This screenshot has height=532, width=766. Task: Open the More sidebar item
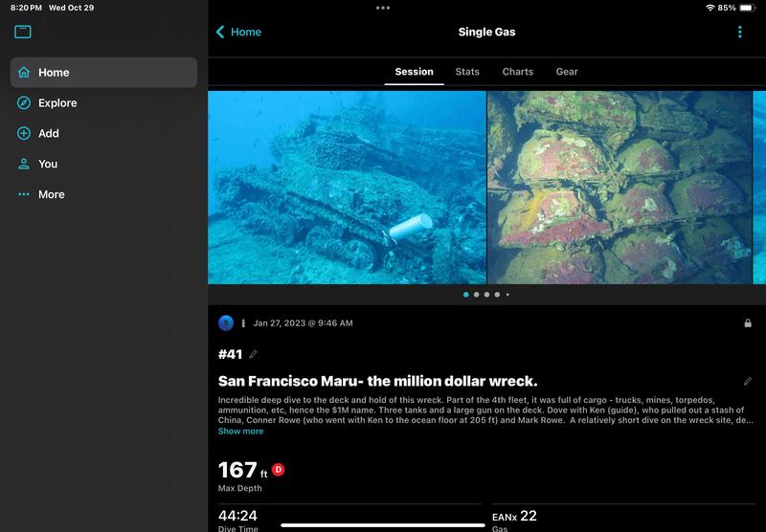[x=103, y=194]
